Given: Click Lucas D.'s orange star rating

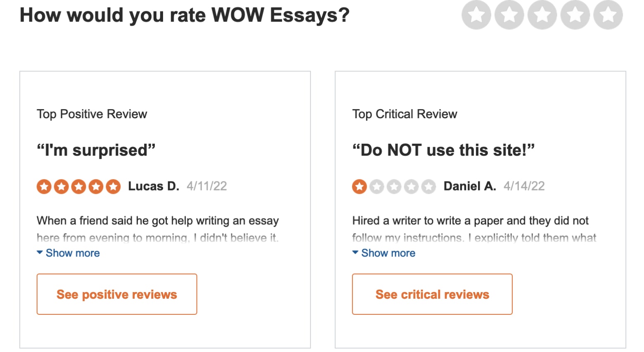Looking at the screenshot, I should pyautogui.click(x=78, y=187).
